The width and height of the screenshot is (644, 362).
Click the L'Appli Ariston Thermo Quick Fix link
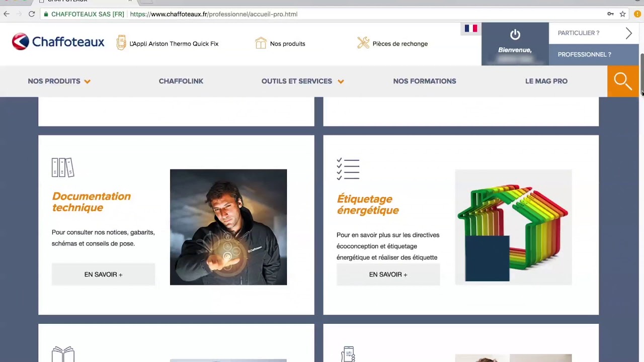pyautogui.click(x=174, y=44)
